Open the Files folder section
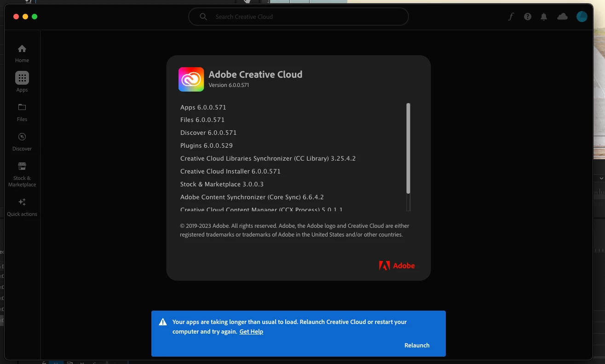The height and width of the screenshot is (364, 605). coord(22,112)
